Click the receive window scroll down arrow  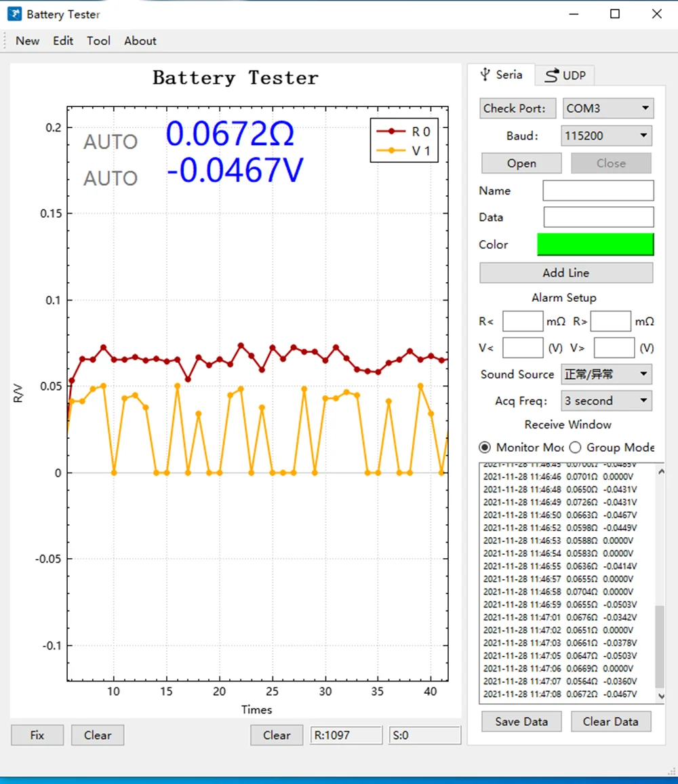click(x=661, y=696)
